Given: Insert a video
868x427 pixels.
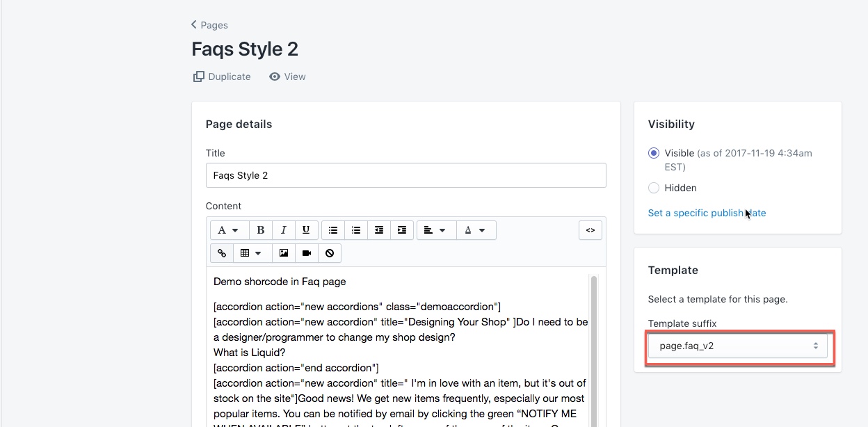Looking at the screenshot, I should click(x=306, y=253).
